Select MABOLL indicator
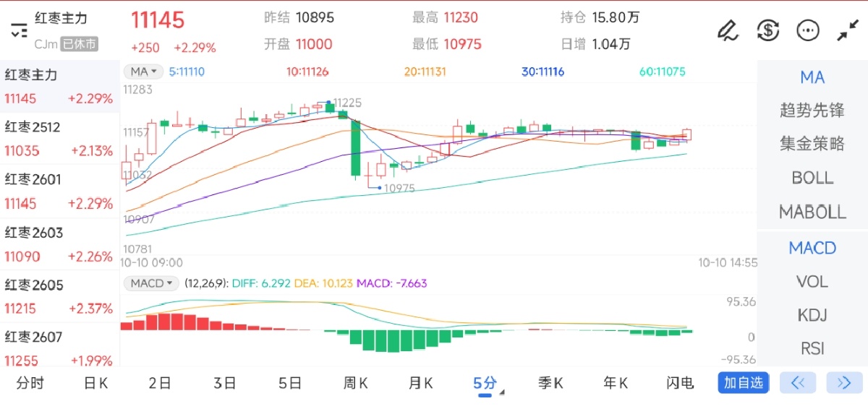 [x=812, y=212]
